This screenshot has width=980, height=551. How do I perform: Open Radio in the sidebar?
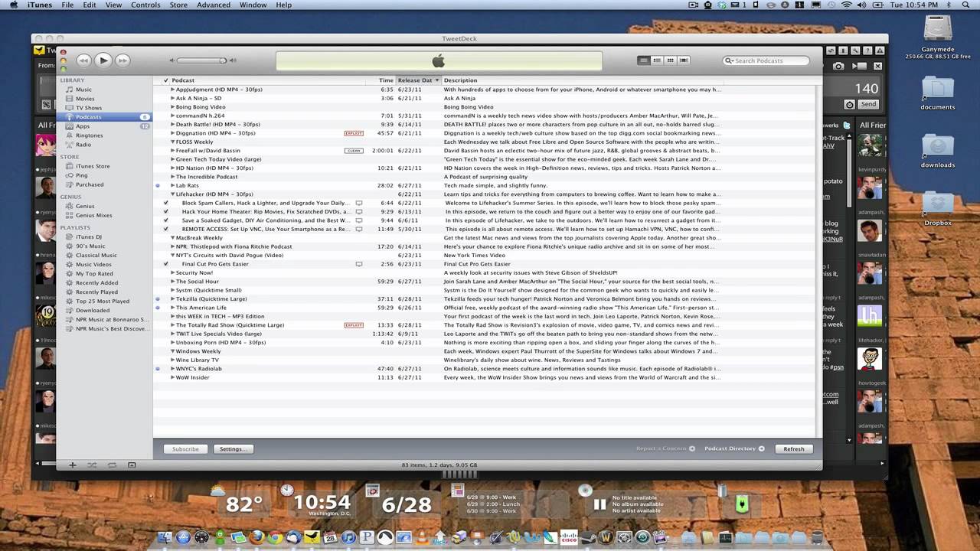83,145
